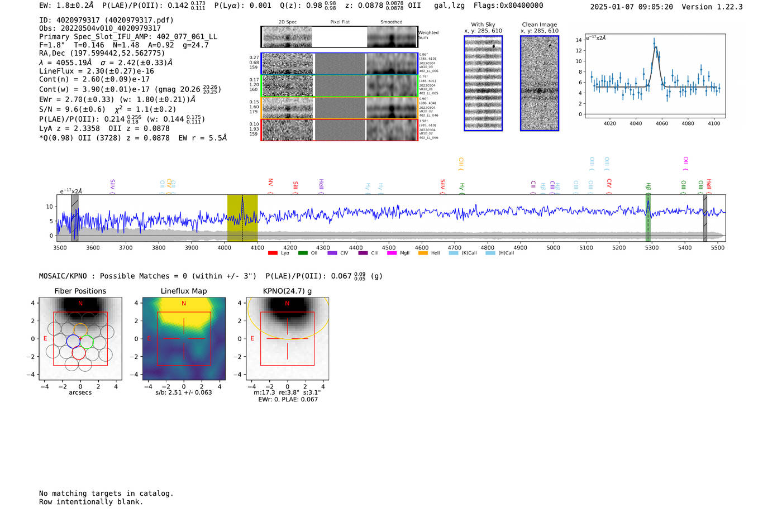Click the magenta MgII legend swatch
This screenshot has width=782, height=532.
(x=392, y=253)
